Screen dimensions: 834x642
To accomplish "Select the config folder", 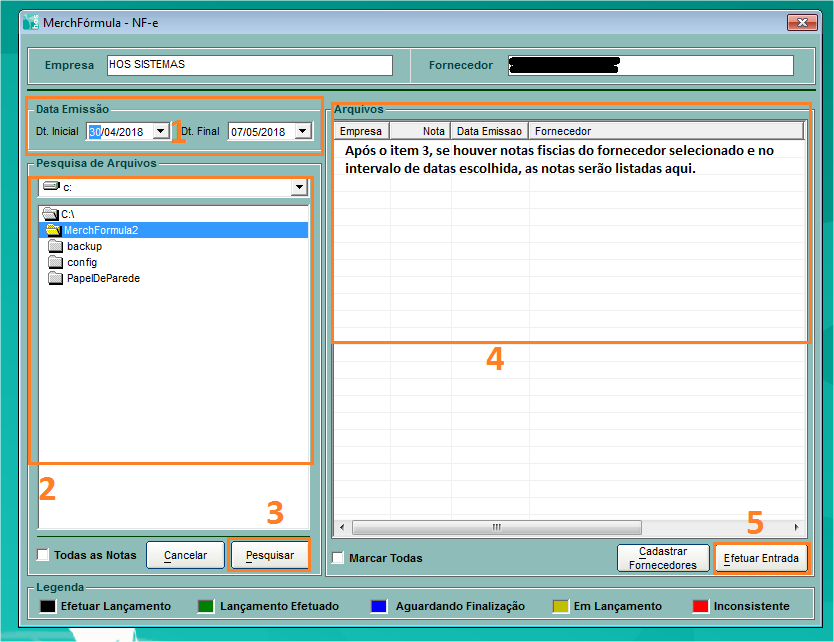I will click(x=81, y=262).
